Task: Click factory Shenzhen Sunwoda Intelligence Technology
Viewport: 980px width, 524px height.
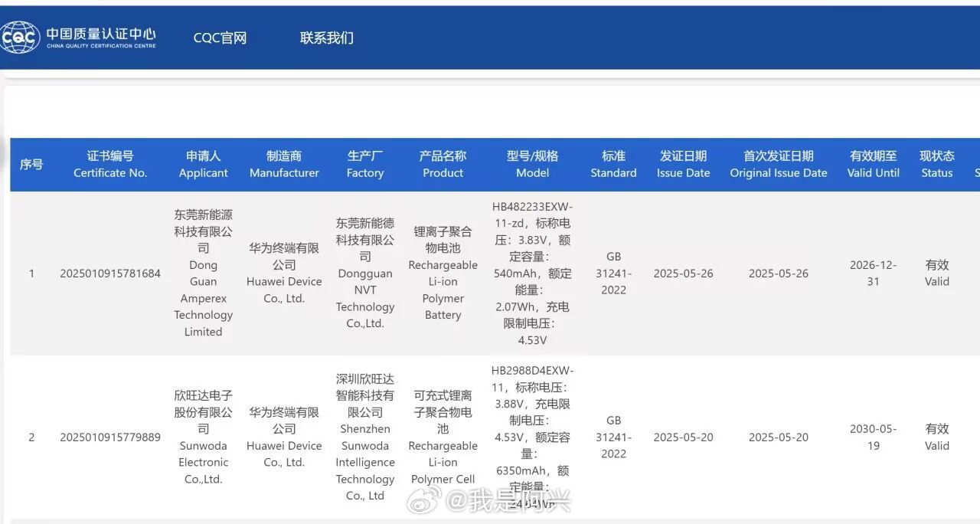Action: [365, 437]
